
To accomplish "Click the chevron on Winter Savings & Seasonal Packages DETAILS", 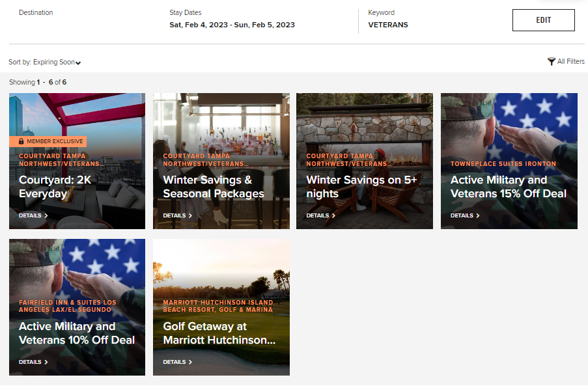I will tap(191, 215).
